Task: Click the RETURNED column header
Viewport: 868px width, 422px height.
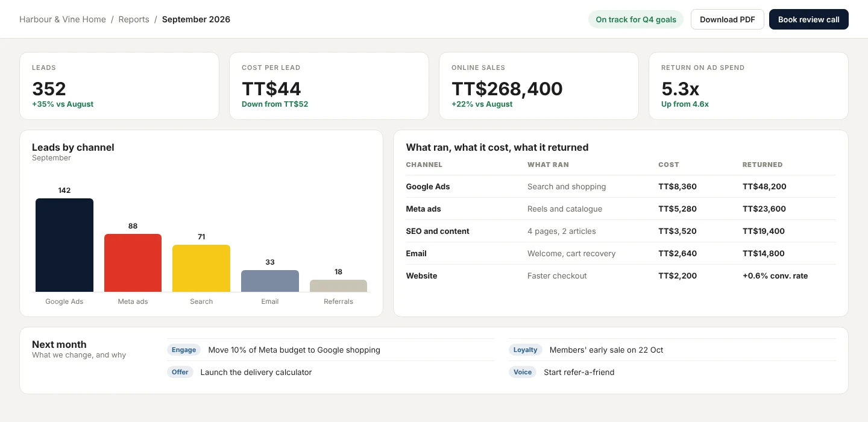Action: 763,165
